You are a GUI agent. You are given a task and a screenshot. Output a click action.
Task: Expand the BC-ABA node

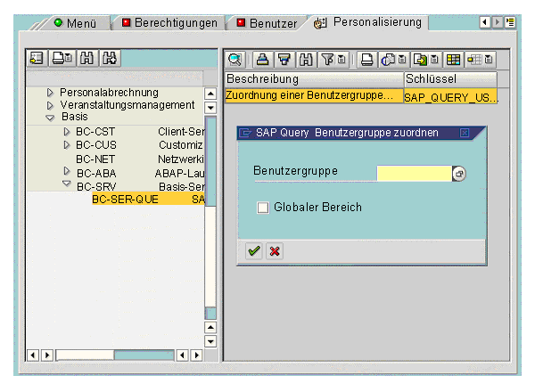(67, 171)
